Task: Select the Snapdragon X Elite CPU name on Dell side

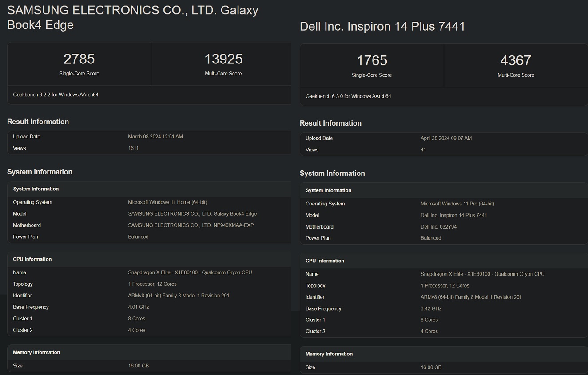Action: (x=482, y=274)
